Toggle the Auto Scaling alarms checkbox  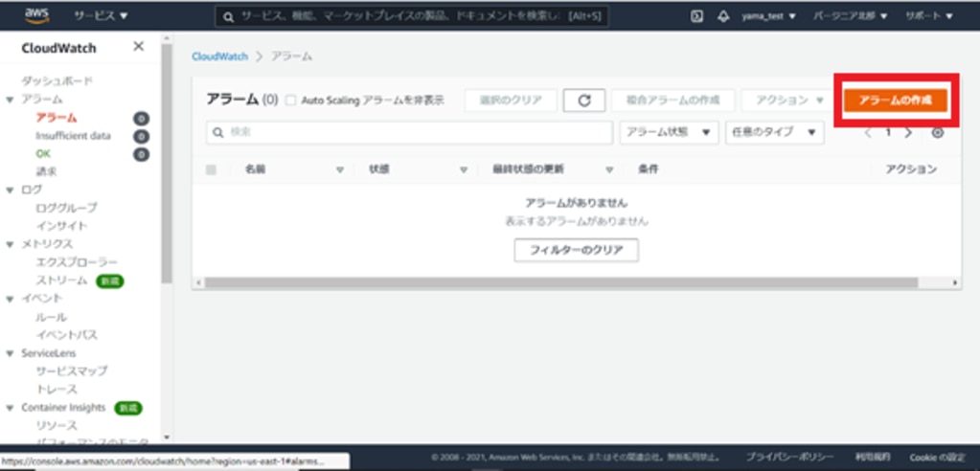[290, 101]
